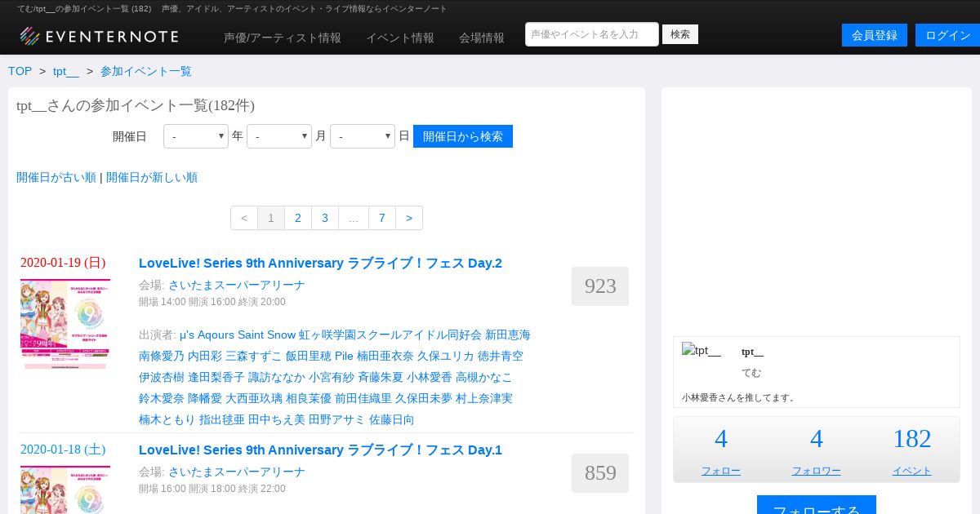
Task: Open LoveLive! フェス Day.2 event title
Action: pos(320,263)
